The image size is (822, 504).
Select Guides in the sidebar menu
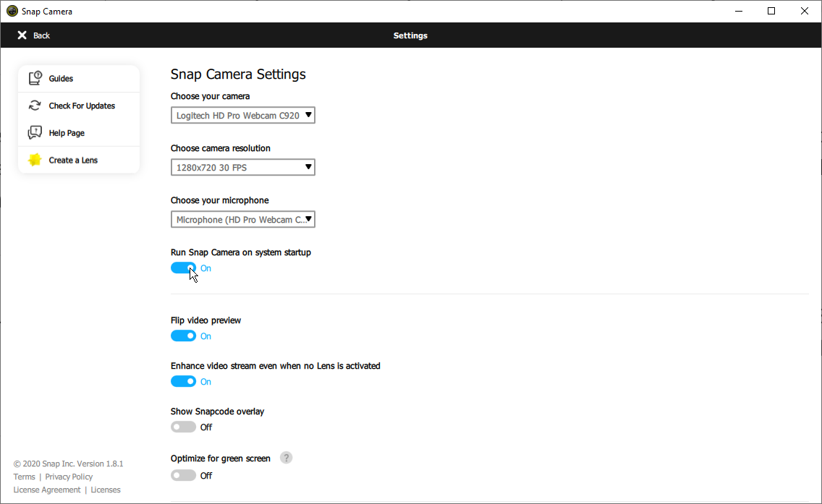[x=62, y=79]
